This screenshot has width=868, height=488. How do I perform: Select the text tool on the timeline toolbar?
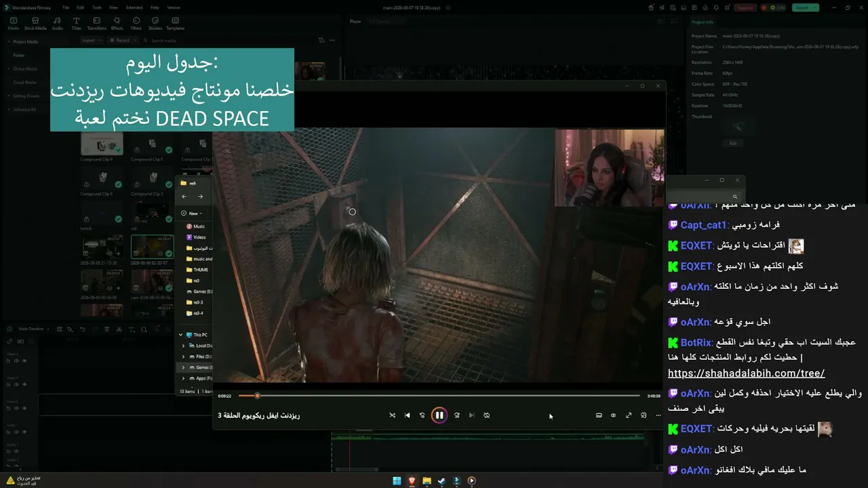point(132,329)
